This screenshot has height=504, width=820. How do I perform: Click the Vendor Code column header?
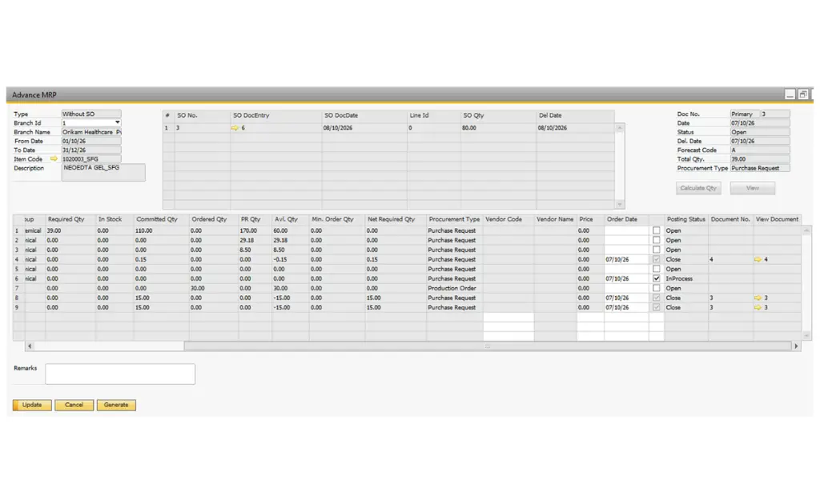coord(508,219)
